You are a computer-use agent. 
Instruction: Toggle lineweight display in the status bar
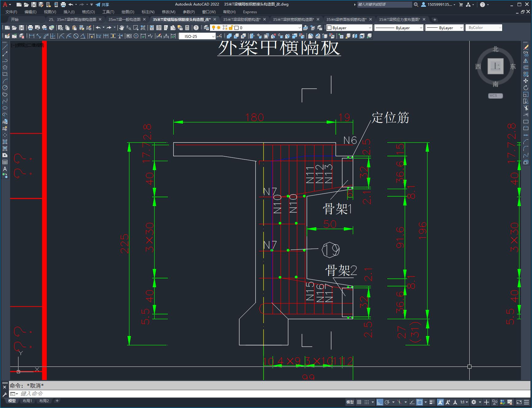(x=432, y=402)
